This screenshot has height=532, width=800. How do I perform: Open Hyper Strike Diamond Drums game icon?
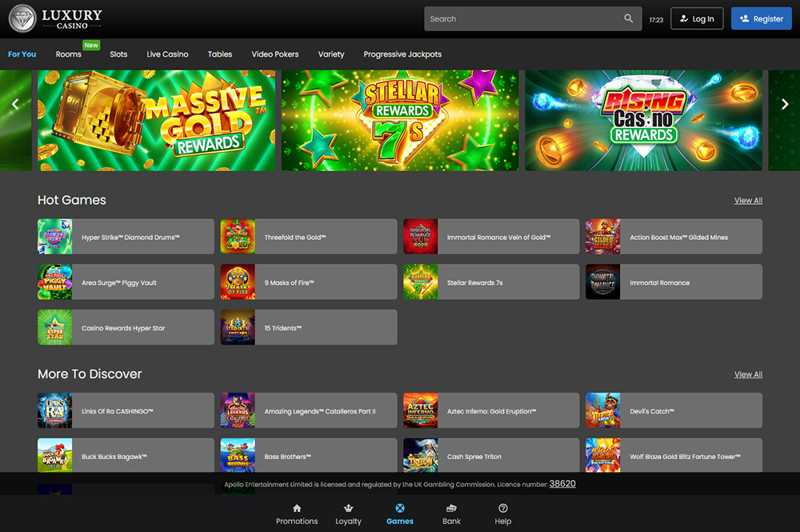54,237
